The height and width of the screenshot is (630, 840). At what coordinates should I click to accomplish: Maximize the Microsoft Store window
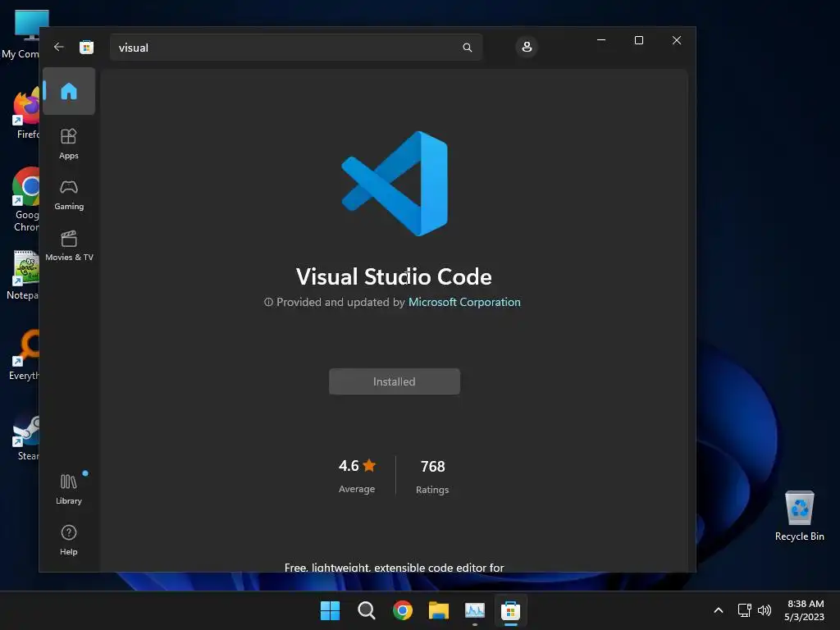point(638,40)
